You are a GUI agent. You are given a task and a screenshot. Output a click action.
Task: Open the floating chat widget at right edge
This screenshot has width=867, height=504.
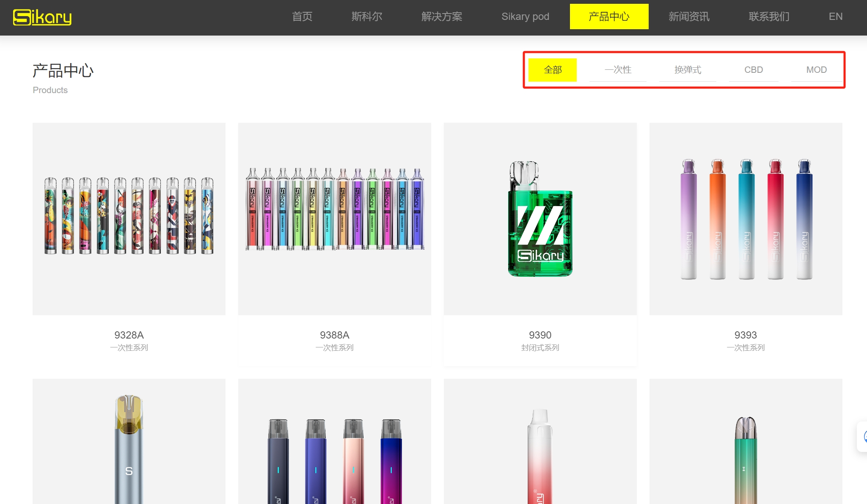click(862, 436)
